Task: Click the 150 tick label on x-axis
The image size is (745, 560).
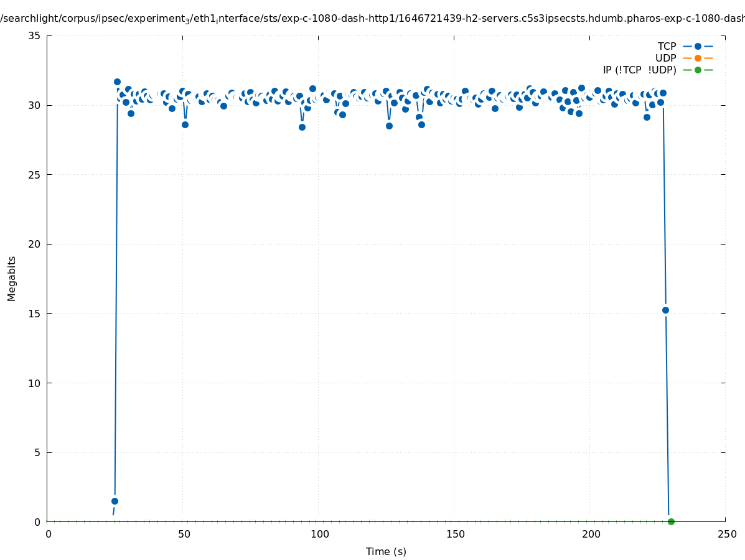Action: 455,534
